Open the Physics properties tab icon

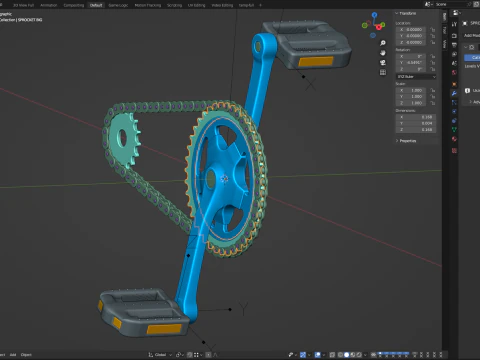[x=454, y=112]
